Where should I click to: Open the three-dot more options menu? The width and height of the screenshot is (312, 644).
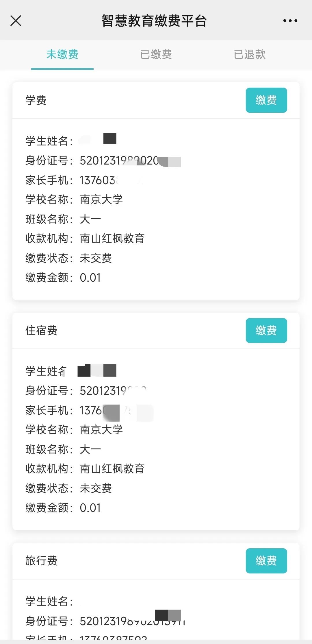[290, 21]
